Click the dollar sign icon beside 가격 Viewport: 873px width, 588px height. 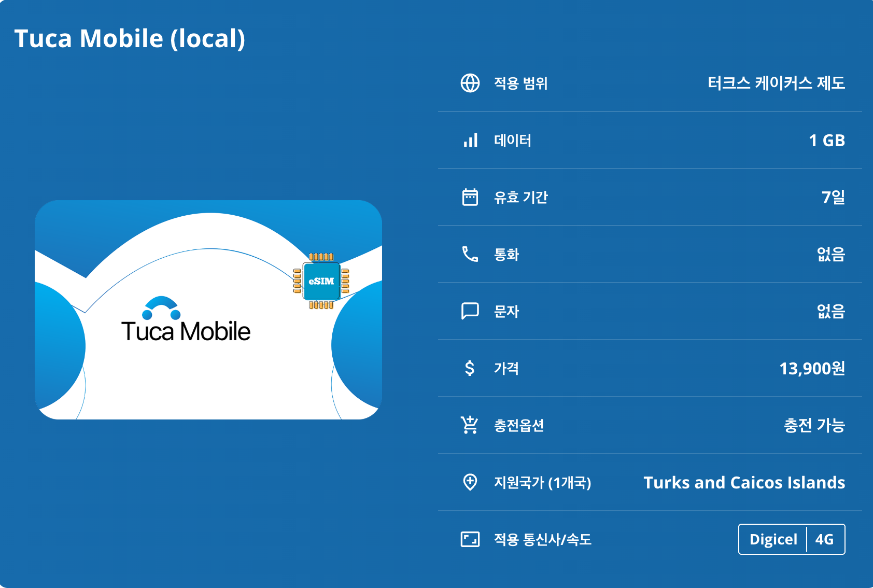pyautogui.click(x=470, y=368)
